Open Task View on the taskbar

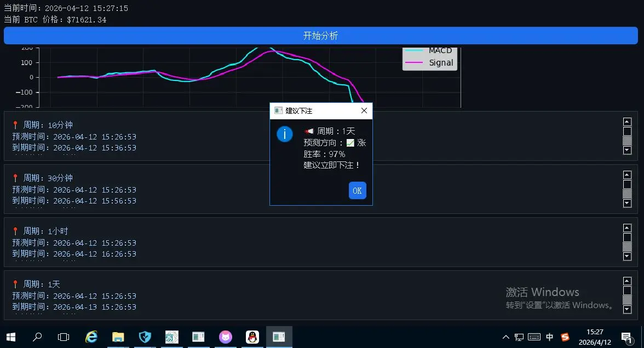(x=64, y=337)
